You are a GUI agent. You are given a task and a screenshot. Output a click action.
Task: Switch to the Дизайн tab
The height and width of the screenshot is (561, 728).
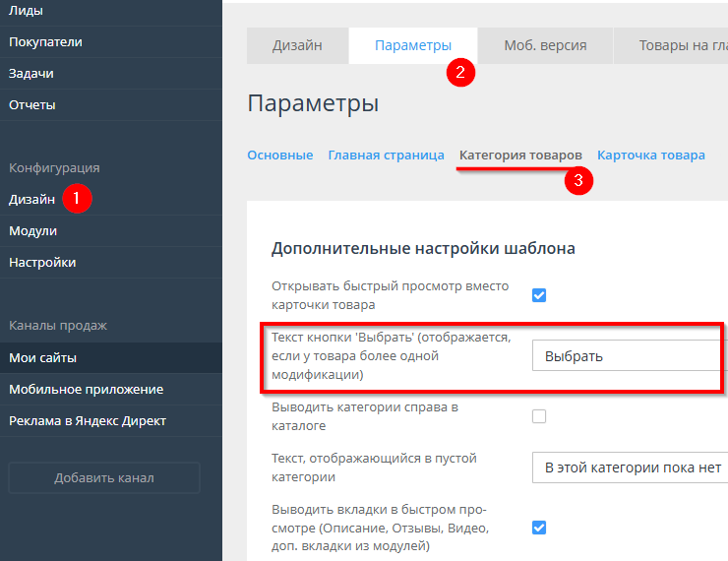click(297, 45)
